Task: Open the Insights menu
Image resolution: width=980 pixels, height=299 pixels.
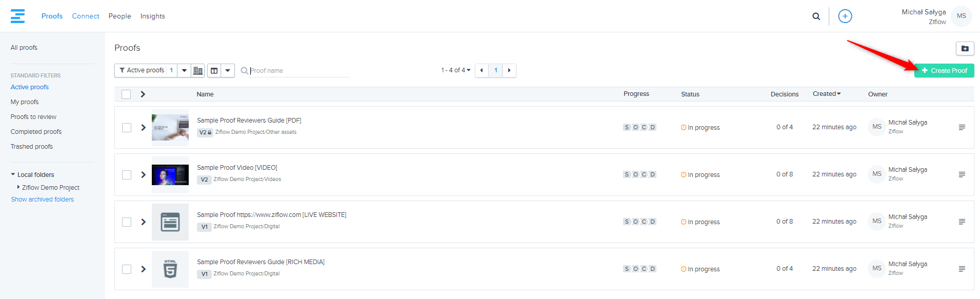Action: [x=152, y=16]
